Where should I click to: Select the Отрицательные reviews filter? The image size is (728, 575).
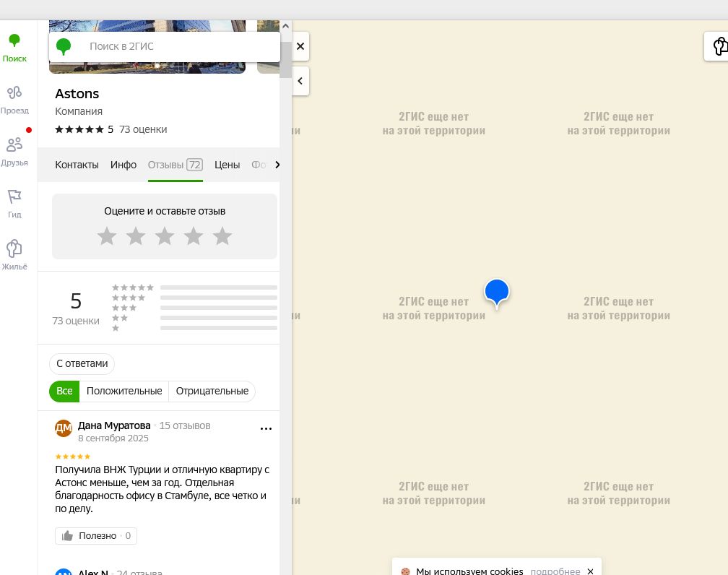click(212, 391)
